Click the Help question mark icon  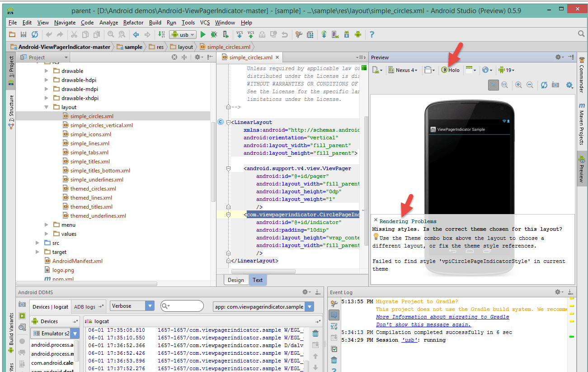click(372, 34)
